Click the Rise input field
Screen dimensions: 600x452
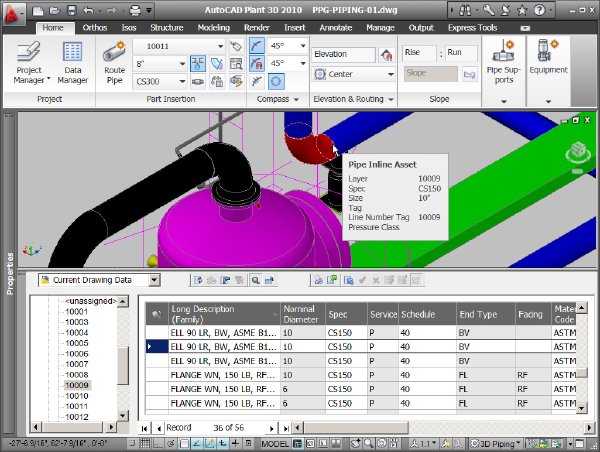click(x=419, y=53)
